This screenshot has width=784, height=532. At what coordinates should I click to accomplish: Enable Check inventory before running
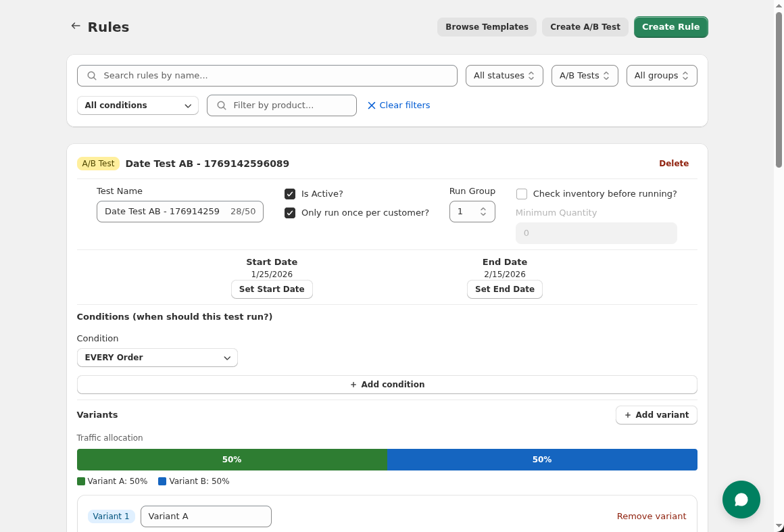(x=521, y=193)
